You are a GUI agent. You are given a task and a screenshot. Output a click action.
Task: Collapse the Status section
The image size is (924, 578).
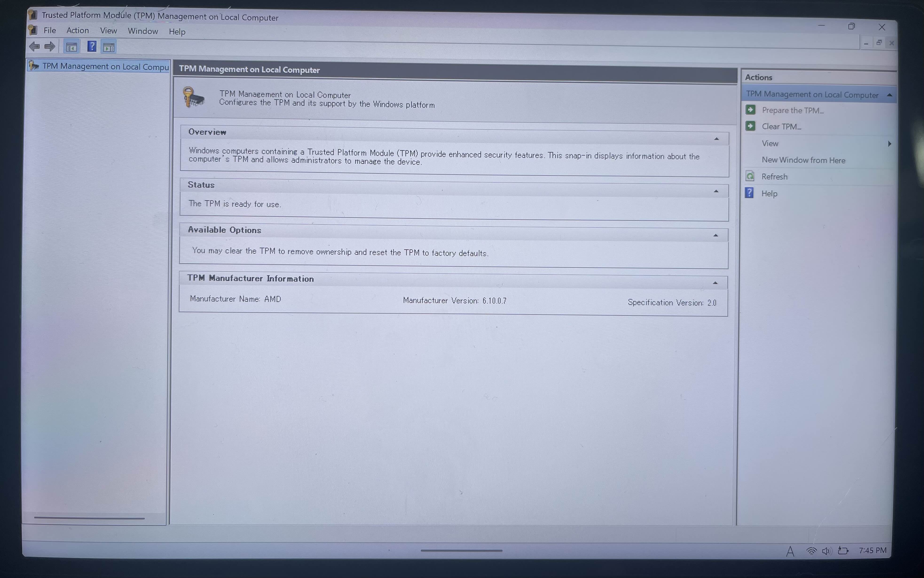716,191
